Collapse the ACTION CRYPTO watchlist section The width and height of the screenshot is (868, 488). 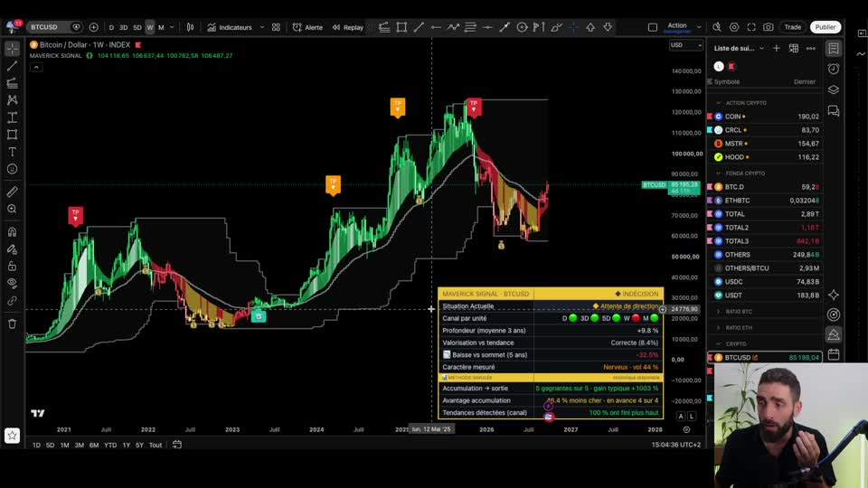tap(719, 103)
